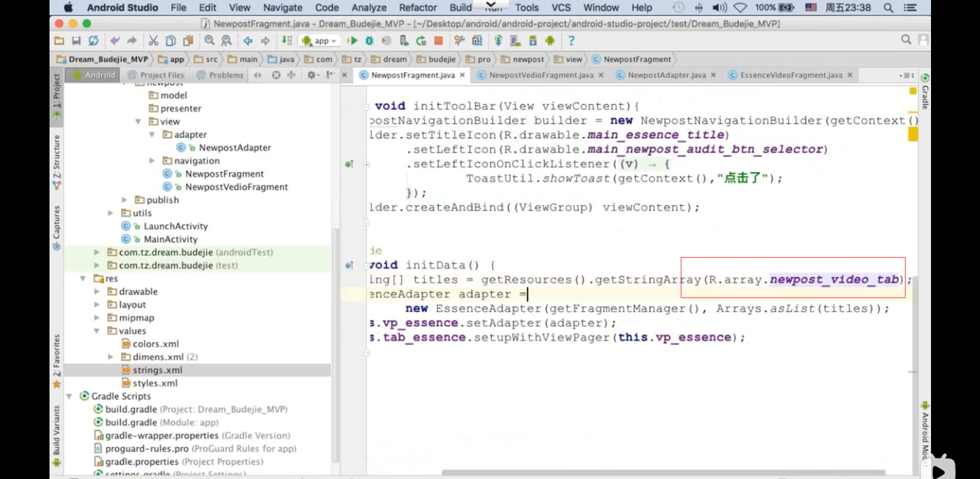Click the newpost breadcrumb in the navigation bar
This screenshot has width=980, height=479.
tap(528, 59)
